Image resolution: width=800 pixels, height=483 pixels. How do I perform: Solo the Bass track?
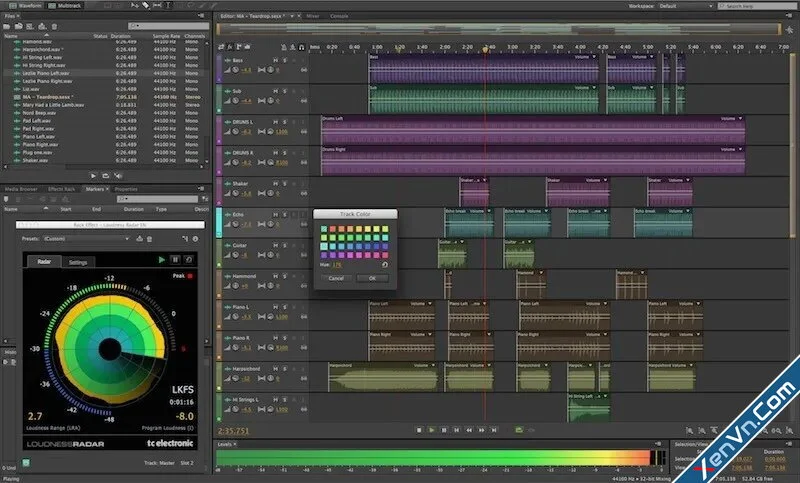285,60
